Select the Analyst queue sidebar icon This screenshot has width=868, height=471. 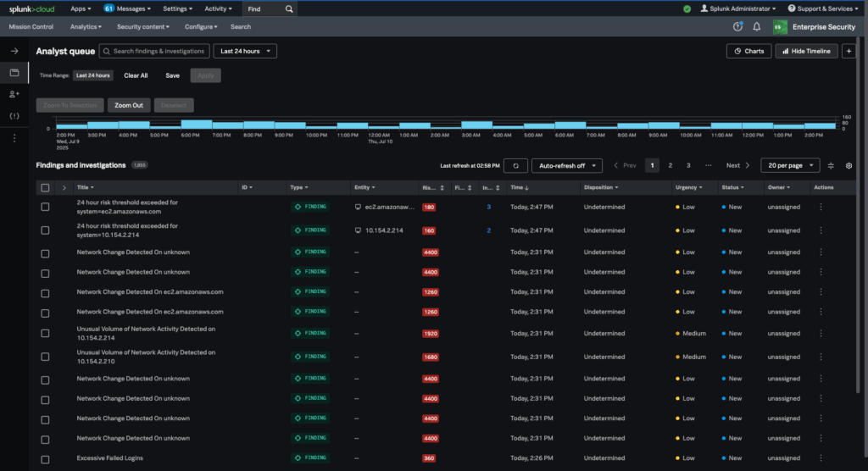[14, 73]
